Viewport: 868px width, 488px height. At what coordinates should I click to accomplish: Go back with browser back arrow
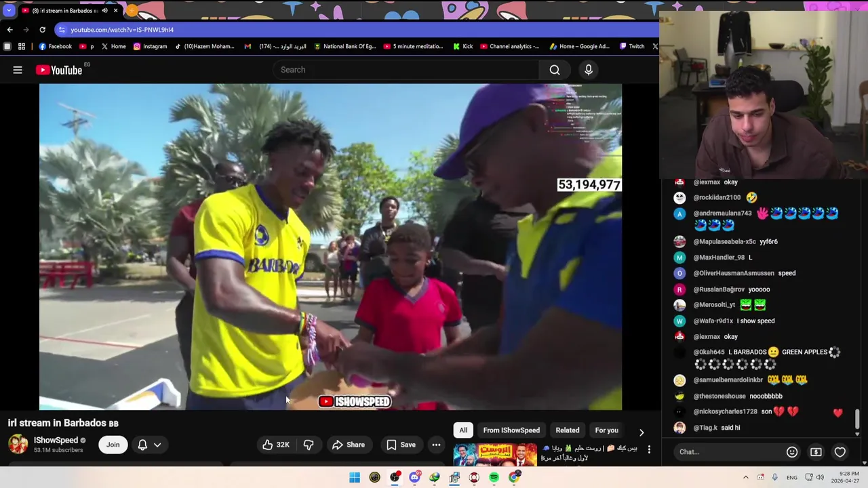pyautogui.click(x=9, y=30)
